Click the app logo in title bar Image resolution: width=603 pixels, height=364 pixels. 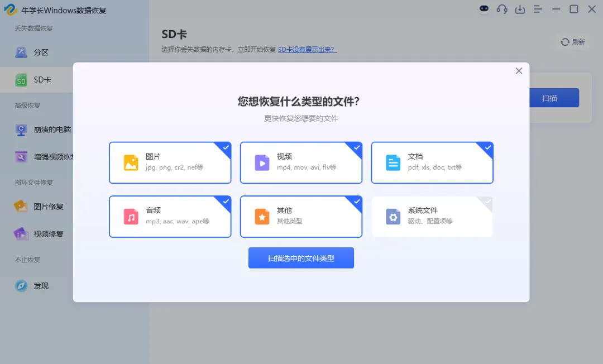[11, 9]
